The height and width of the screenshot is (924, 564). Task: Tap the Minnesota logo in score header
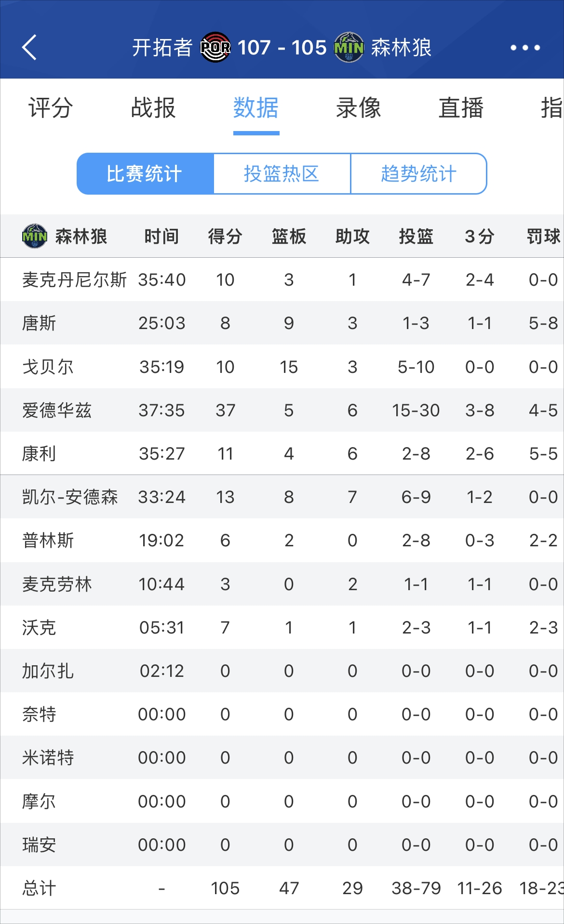tap(349, 47)
